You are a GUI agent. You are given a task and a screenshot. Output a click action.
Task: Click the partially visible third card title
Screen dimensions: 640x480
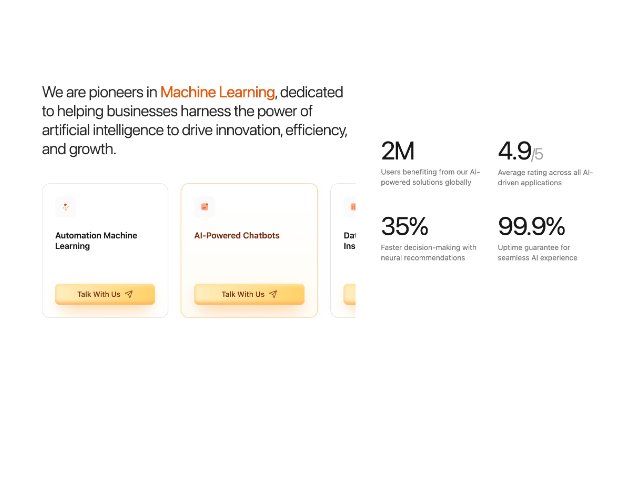350,240
